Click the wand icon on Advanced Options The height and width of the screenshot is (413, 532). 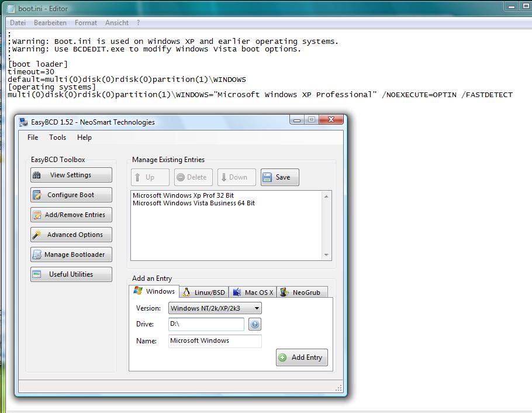pyautogui.click(x=37, y=235)
